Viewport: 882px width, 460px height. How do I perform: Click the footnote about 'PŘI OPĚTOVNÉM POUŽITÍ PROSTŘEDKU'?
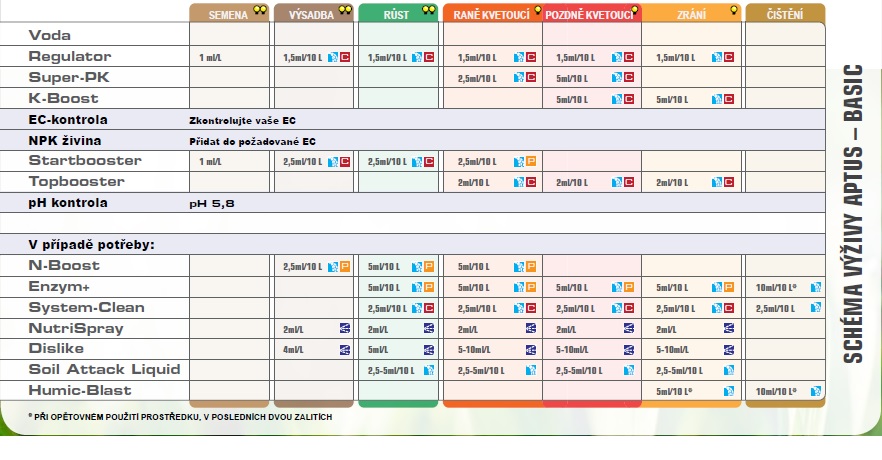click(180, 417)
